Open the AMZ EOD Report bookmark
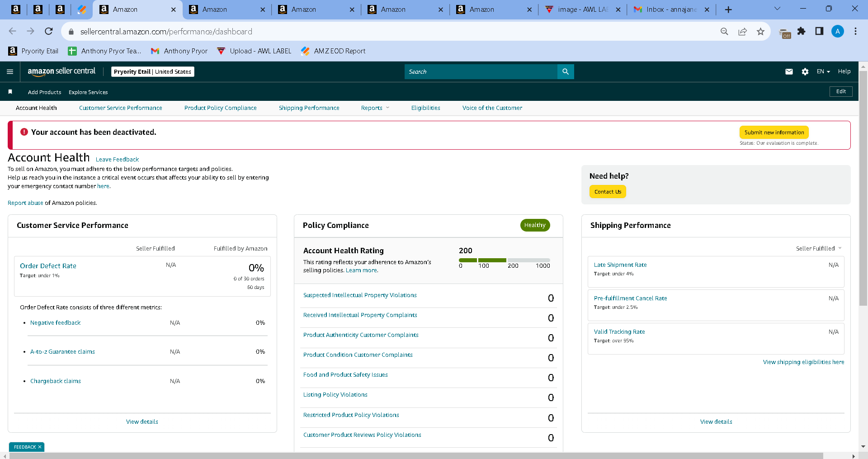This screenshot has width=868, height=459. 333,51
